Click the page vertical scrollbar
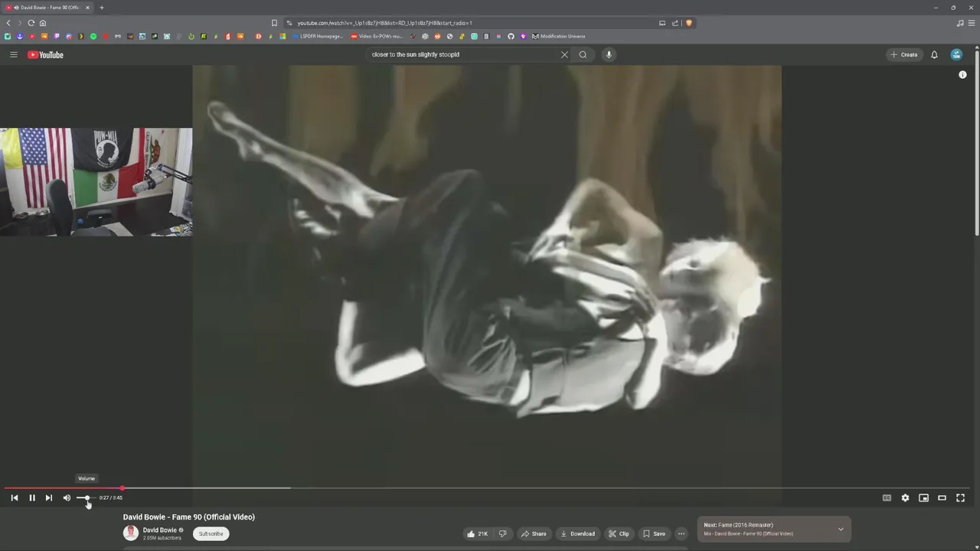Image resolution: width=980 pixels, height=551 pixels. tap(976, 142)
